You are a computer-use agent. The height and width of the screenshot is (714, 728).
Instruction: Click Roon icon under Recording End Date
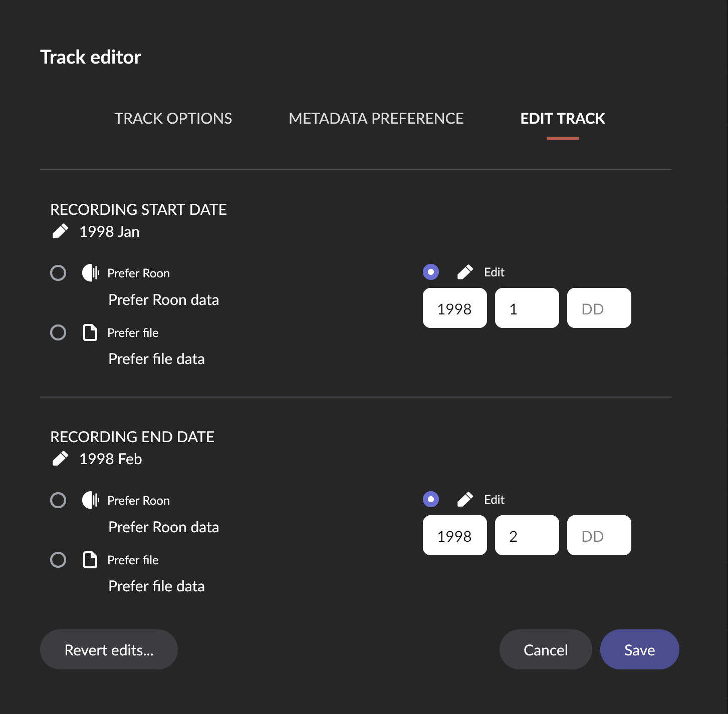91,500
